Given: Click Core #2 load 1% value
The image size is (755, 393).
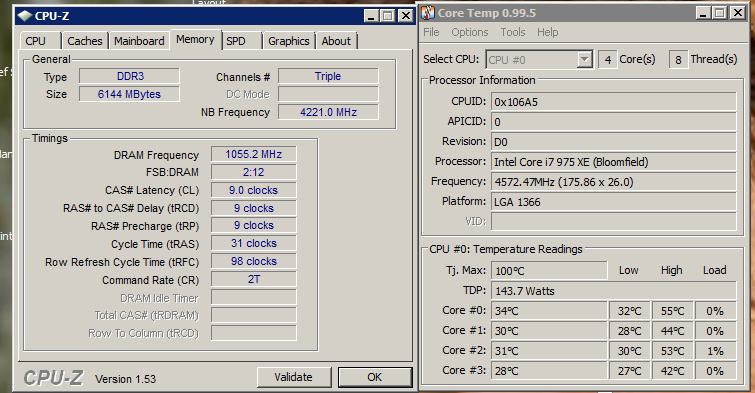Looking at the screenshot, I should pos(716,351).
